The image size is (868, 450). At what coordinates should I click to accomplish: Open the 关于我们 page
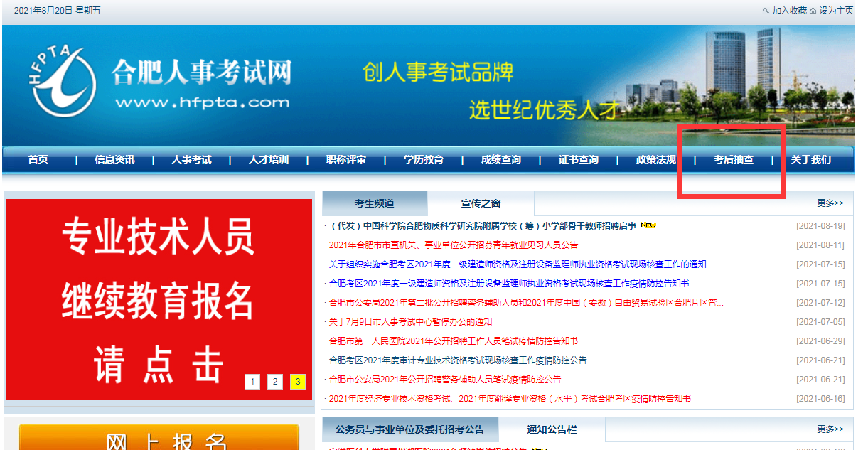click(810, 160)
